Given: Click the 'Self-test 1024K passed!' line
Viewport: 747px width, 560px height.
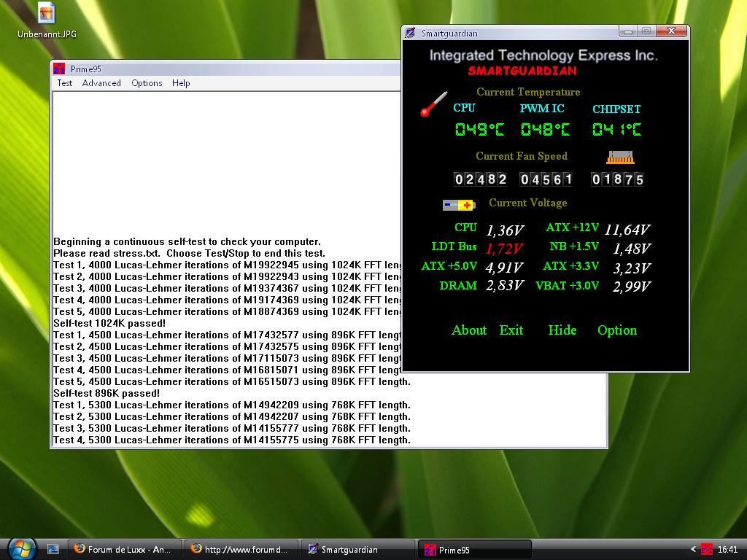Looking at the screenshot, I should point(109,323).
